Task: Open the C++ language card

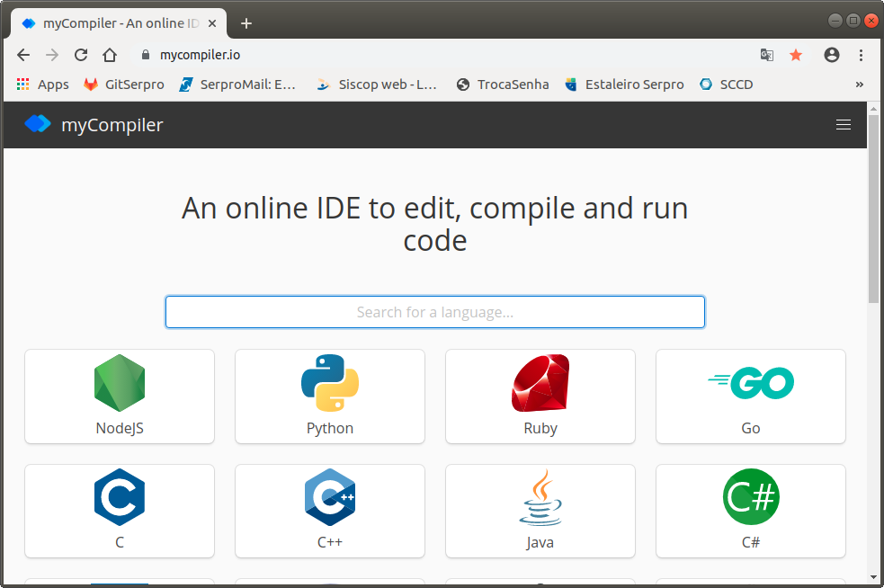Action: pyautogui.click(x=330, y=512)
